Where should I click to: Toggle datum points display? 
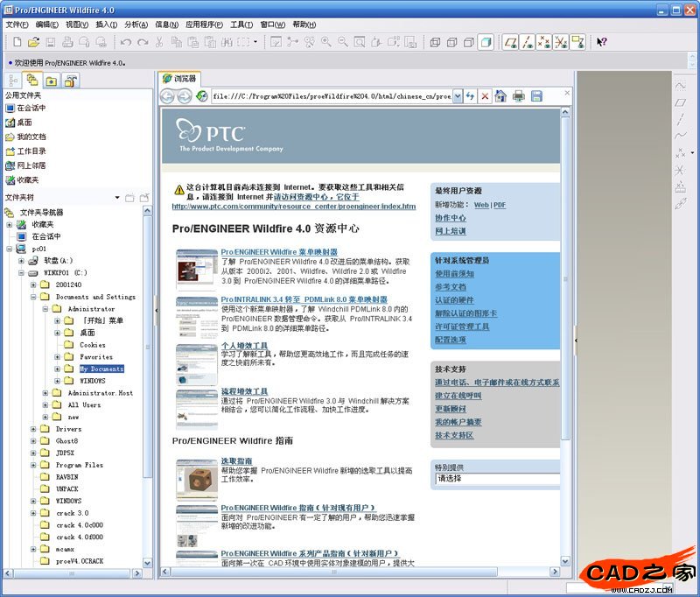pos(543,42)
